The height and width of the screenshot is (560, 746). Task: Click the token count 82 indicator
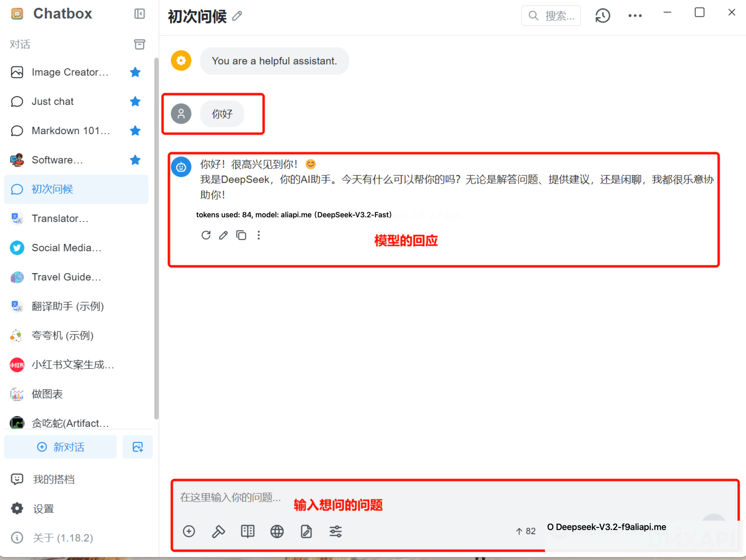526,531
